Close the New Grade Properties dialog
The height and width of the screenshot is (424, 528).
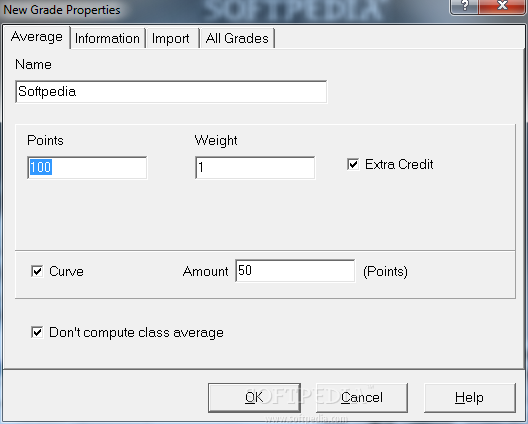click(502, 6)
